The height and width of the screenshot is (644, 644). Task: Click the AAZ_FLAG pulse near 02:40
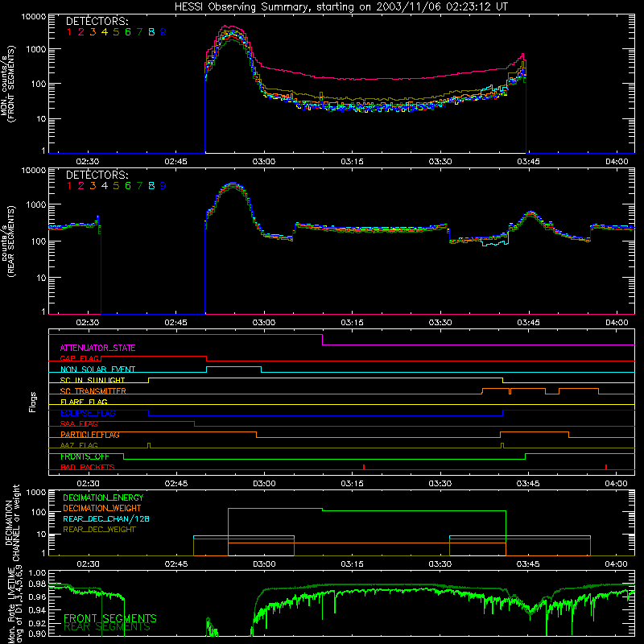pos(149,445)
